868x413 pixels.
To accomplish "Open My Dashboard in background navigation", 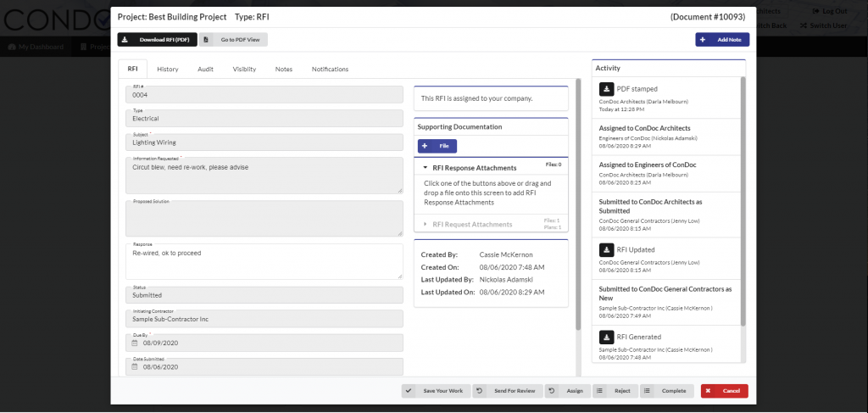I will coord(36,47).
